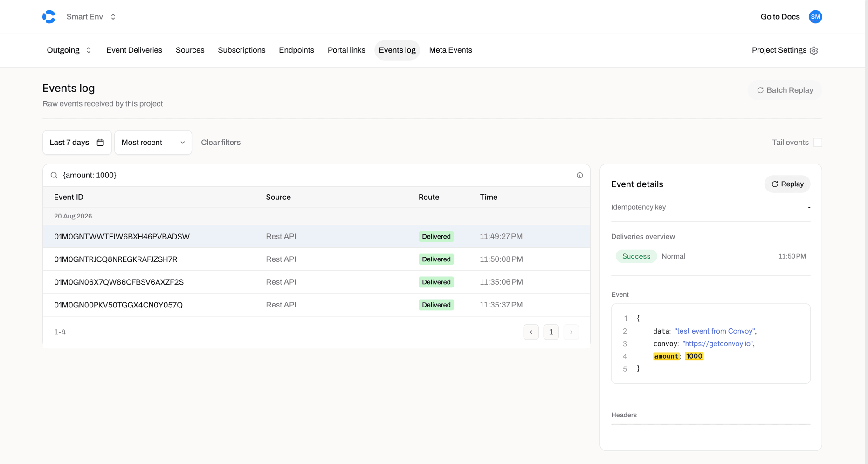The height and width of the screenshot is (464, 868).
Task: Select event 01M0GN06X7QW86CFBSV6AXZF2S row
Action: tap(317, 282)
